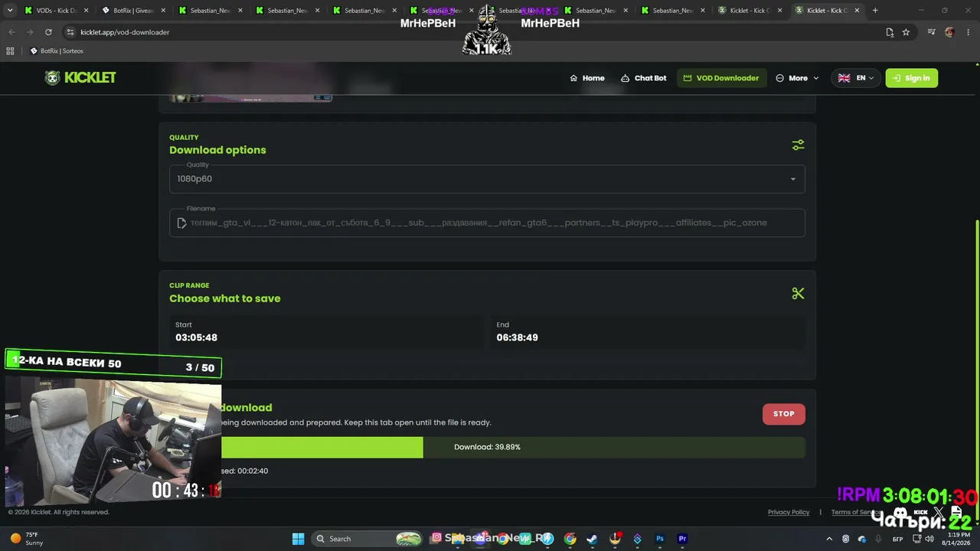Select the VOD Downloader nav item
The width and height of the screenshot is (980, 551).
pos(721,78)
